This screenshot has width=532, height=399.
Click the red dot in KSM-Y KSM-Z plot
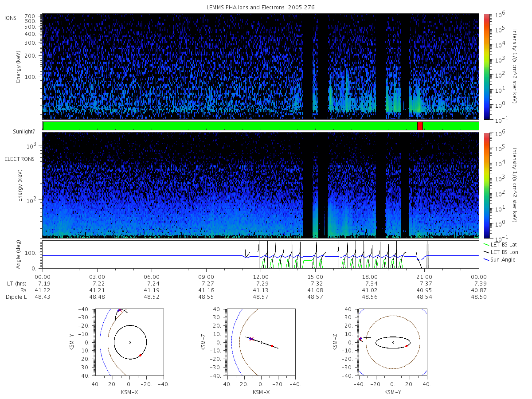(407, 346)
